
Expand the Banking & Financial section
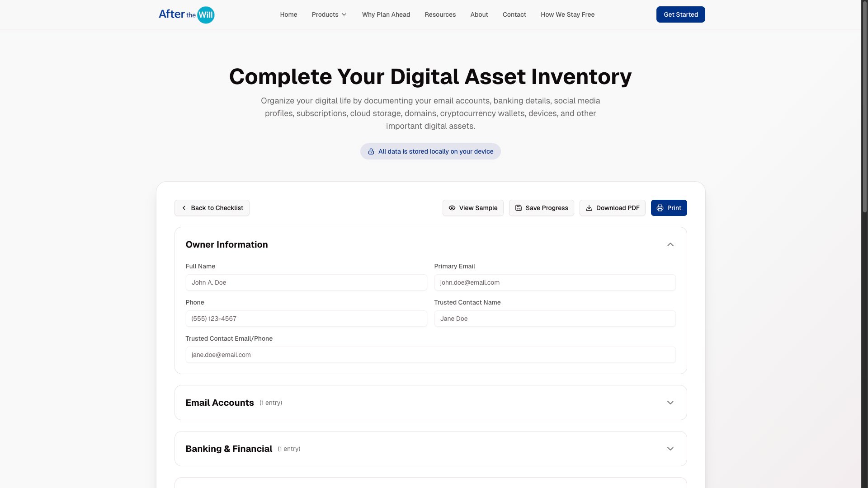pos(670,449)
